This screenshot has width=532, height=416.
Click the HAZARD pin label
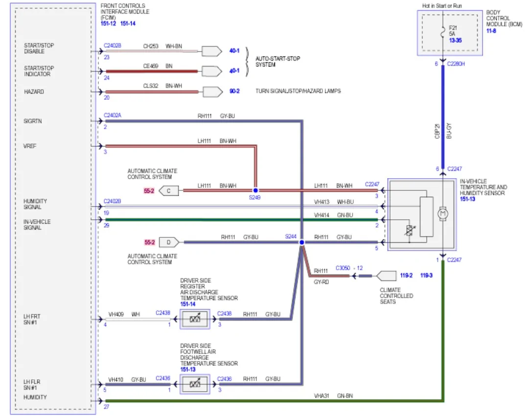coord(34,92)
